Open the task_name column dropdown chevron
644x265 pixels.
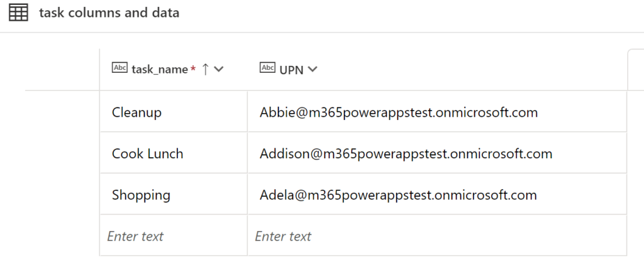(219, 70)
